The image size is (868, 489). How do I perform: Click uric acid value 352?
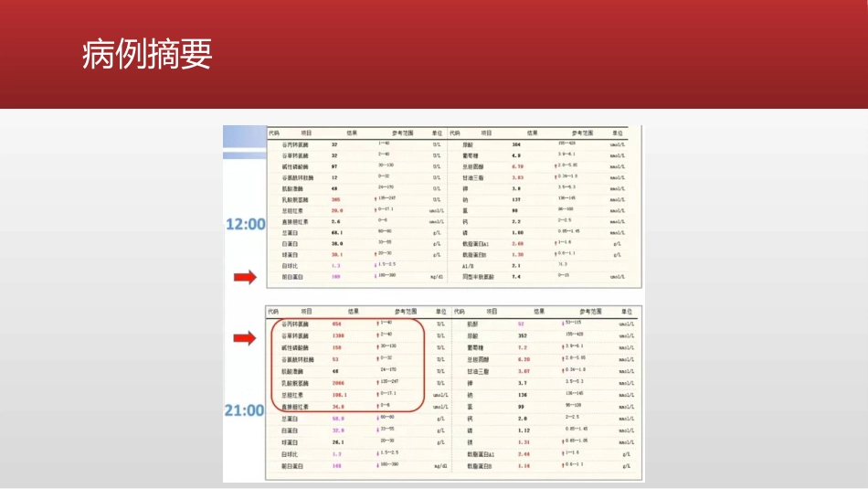click(x=523, y=336)
